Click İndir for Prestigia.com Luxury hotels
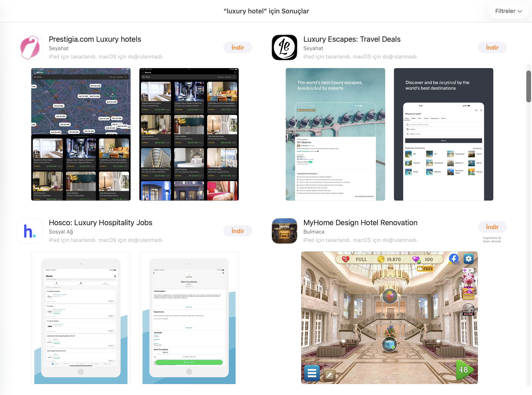 [x=238, y=47]
